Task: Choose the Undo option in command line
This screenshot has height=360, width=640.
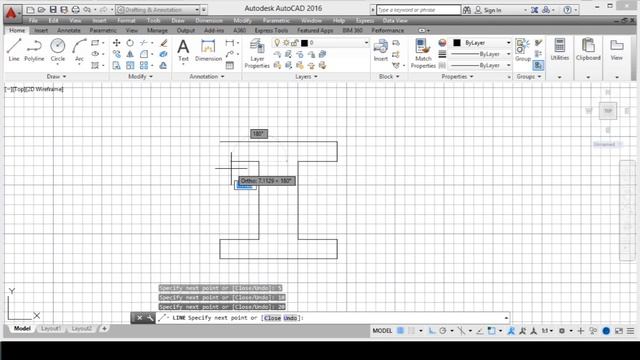Action: coord(290,318)
